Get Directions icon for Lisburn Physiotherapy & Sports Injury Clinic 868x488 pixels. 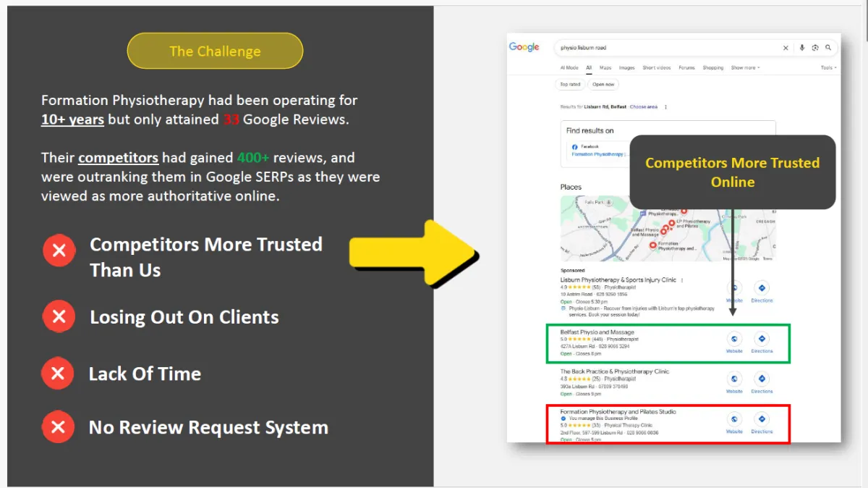pos(762,288)
